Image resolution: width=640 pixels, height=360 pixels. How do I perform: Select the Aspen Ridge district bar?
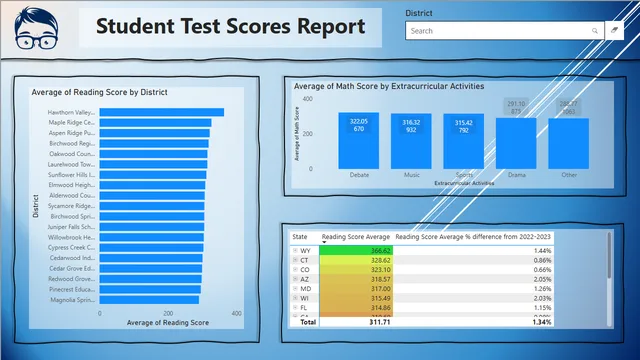155,133
